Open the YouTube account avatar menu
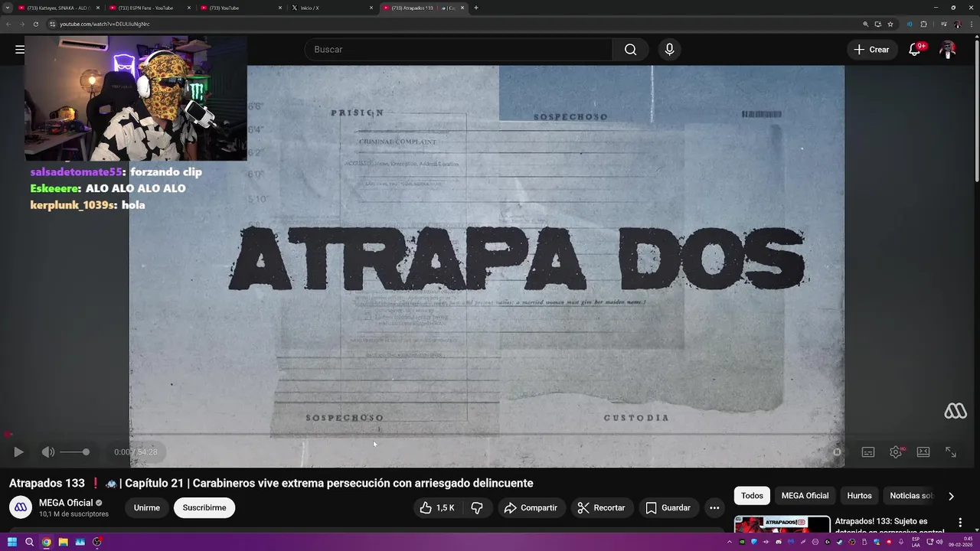The height and width of the screenshot is (551, 980). (948, 49)
